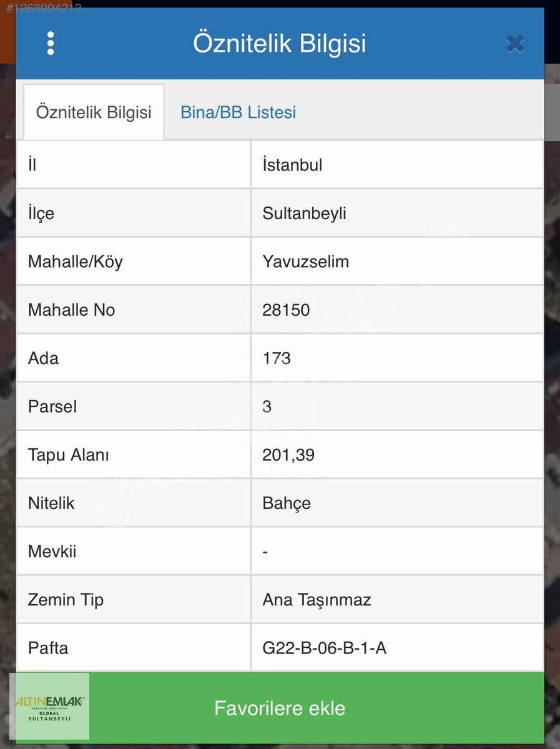Select Tapu Alanı value 201,39
The image size is (560, 749).
point(288,455)
